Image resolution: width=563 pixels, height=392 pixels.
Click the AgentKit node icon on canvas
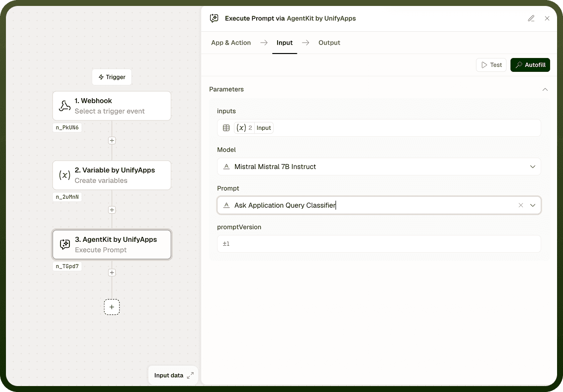64,244
